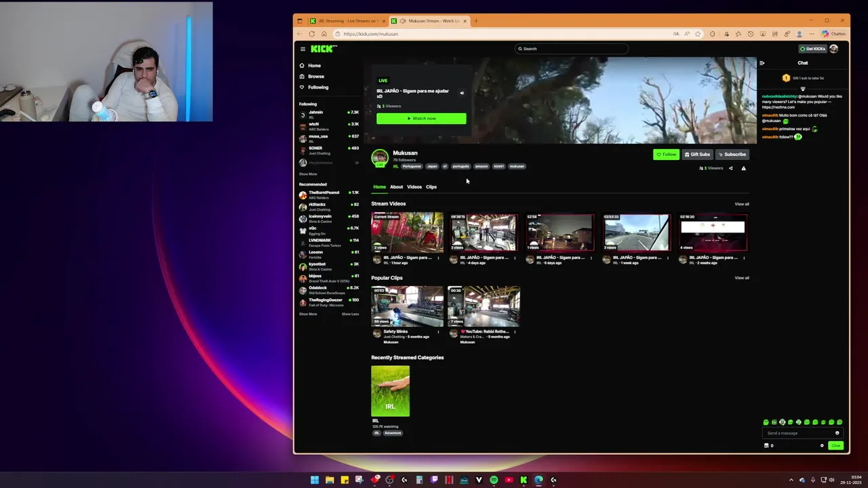Select the amazon tag
This screenshot has height=488, width=868.
(481, 167)
